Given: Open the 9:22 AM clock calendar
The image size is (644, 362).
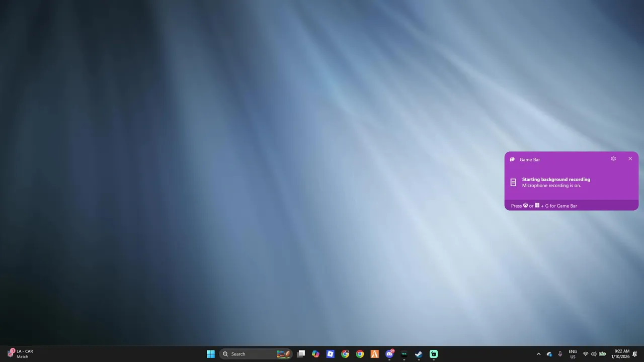Looking at the screenshot, I should coord(620,354).
